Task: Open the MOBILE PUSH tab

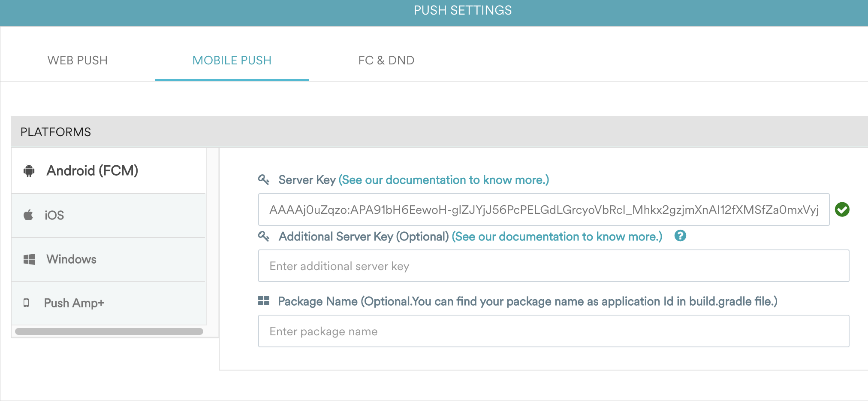Action: pos(232,60)
